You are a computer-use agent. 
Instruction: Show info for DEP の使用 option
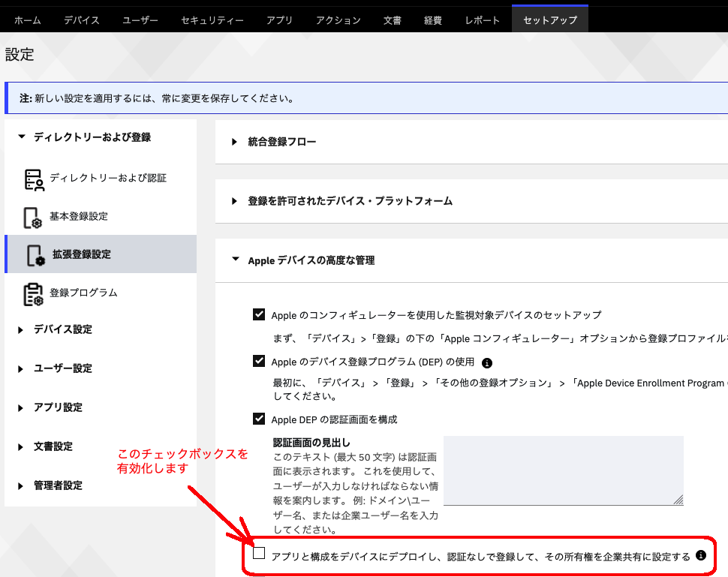click(x=486, y=363)
